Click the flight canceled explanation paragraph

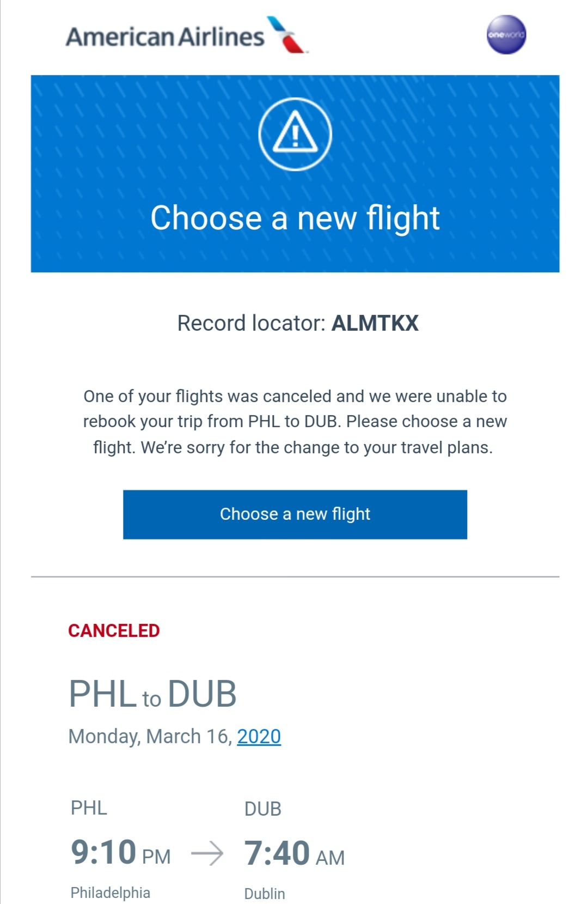click(x=295, y=422)
